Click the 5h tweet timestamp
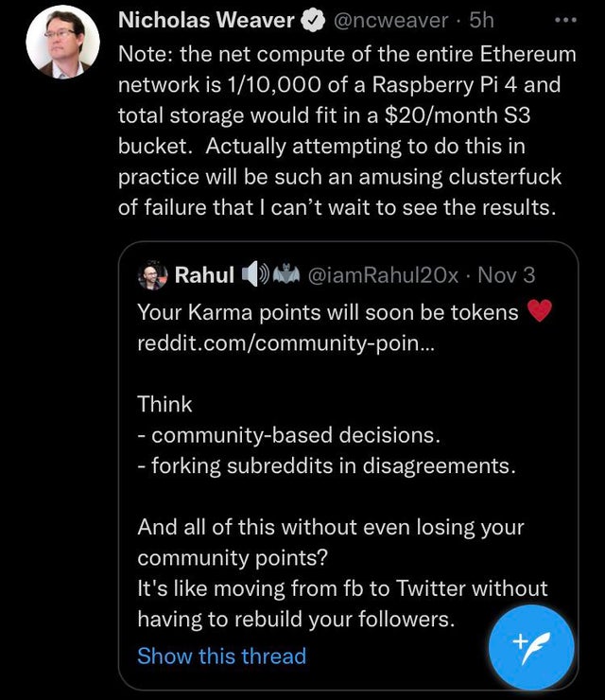The height and width of the screenshot is (700, 605). click(482, 20)
